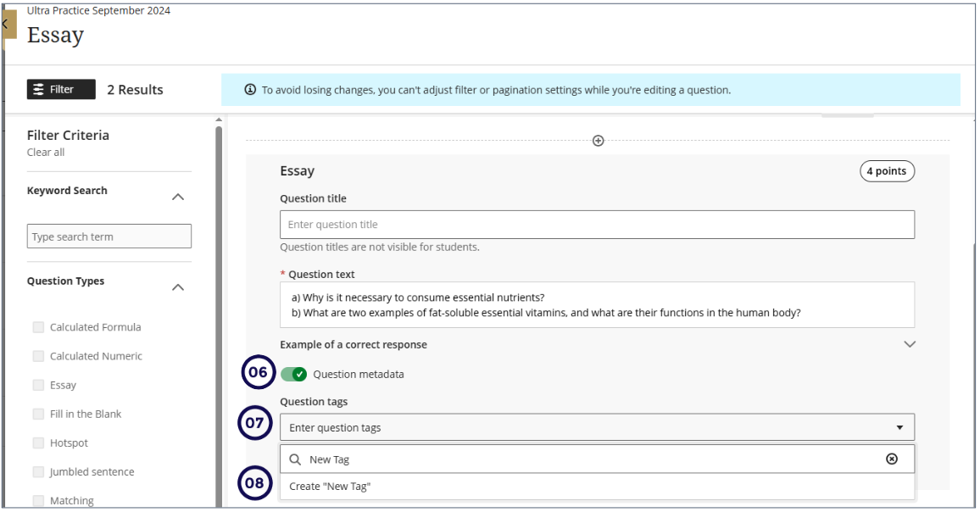980x512 pixels.
Task: Collapse the Question Types section
Action: point(178,287)
